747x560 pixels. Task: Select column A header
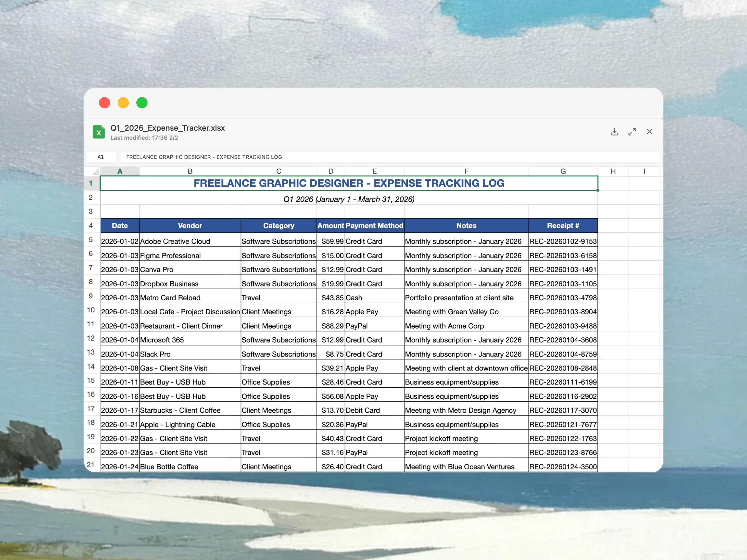click(x=120, y=171)
